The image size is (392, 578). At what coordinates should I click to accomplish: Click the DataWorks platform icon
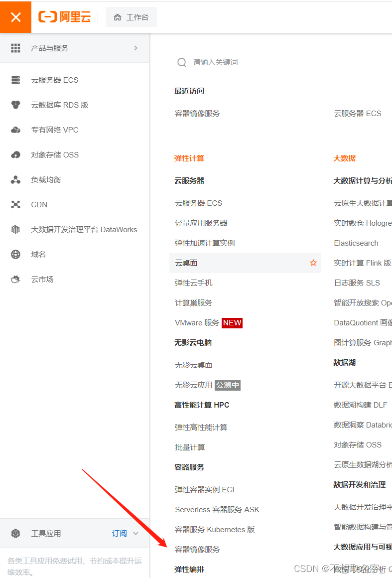[15, 229]
